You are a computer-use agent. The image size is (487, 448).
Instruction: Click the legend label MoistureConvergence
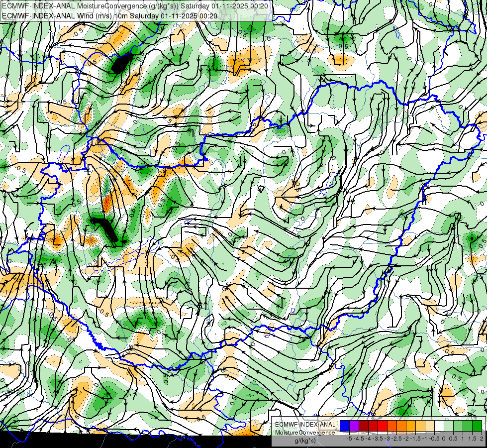point(305,433)
